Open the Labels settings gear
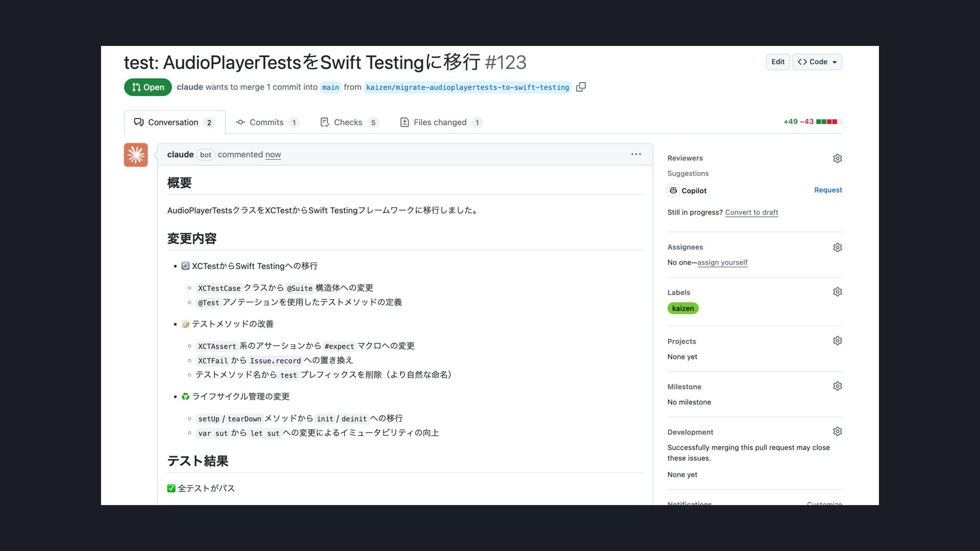This screenshot has height=551, width=980. pyautogui.click(x=837, y=292)
